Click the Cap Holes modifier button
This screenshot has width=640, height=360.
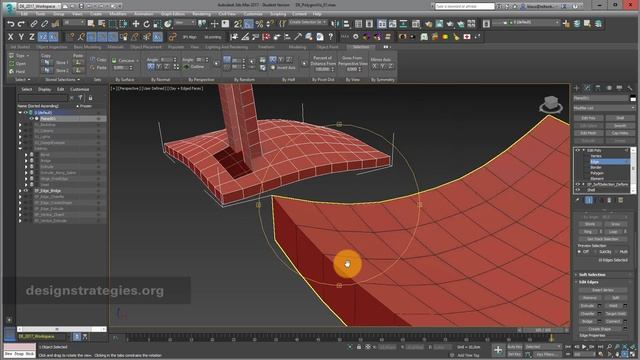(620, 133)
